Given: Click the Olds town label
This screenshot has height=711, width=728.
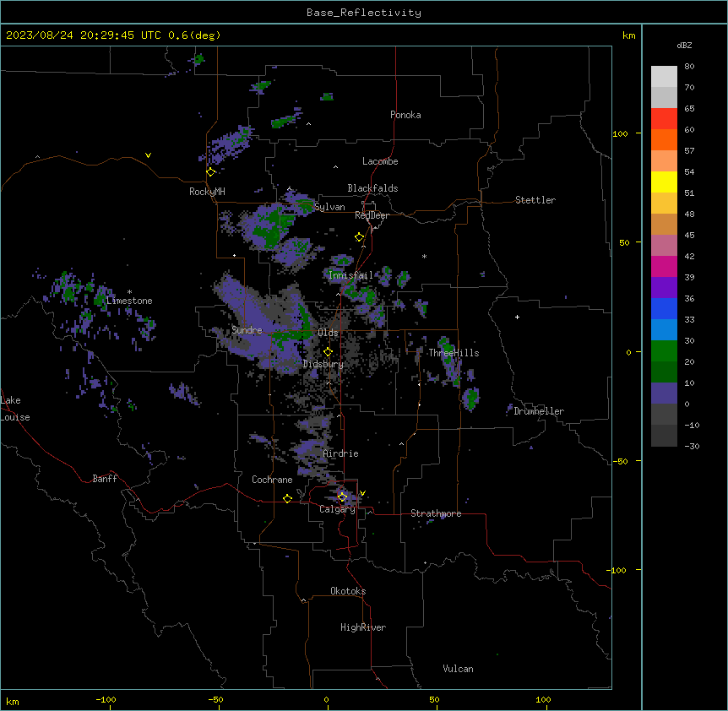Looking at the screenshot, I should 328,333.
